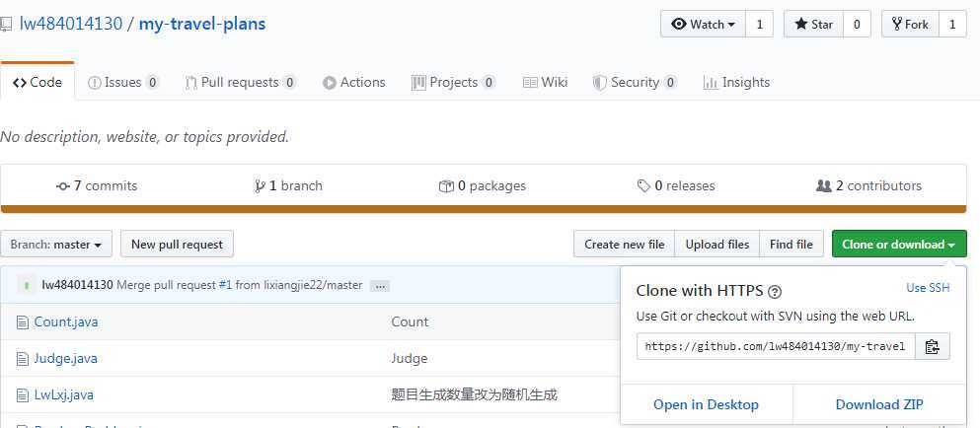Click Open in Desktop
Screen dimensions: 980x428
point(707,405)
